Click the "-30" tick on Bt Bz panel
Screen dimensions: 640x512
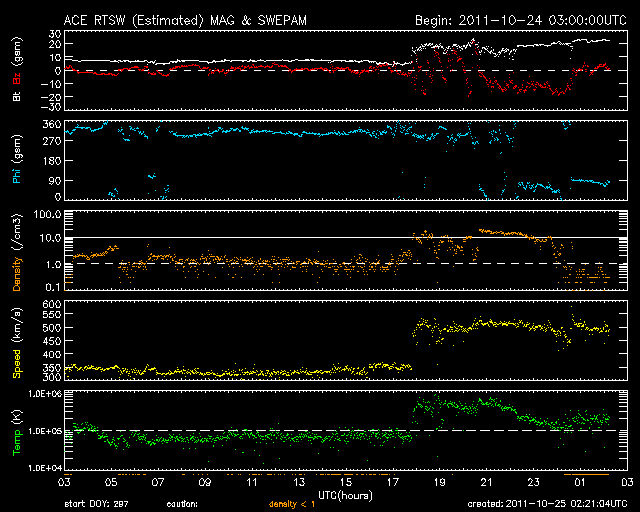(52, 107)
